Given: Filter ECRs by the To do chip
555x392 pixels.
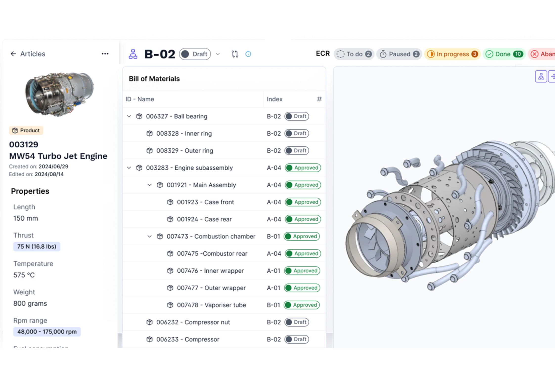Looking at the screenshot, I should tap(354, 54).
